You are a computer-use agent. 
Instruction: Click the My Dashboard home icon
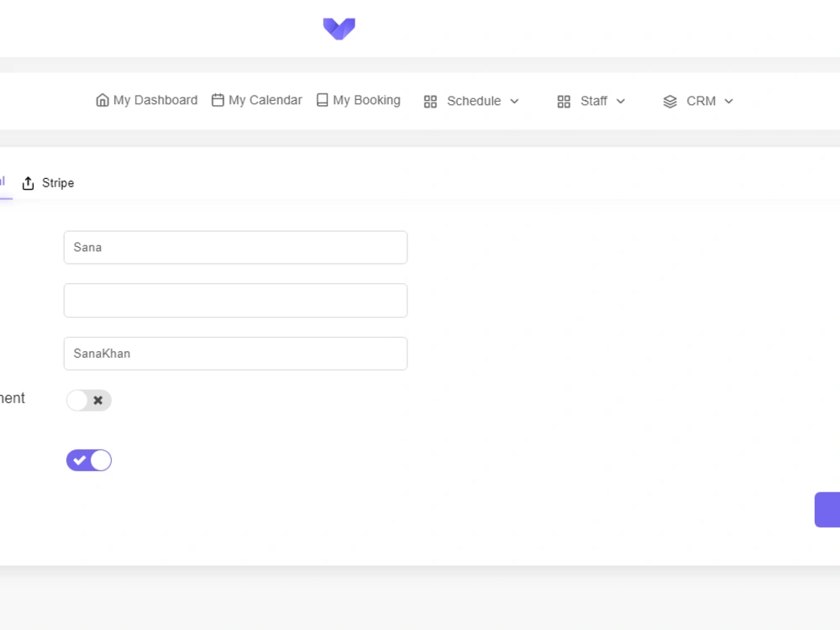pyautogui.click(x=102, y=100)
